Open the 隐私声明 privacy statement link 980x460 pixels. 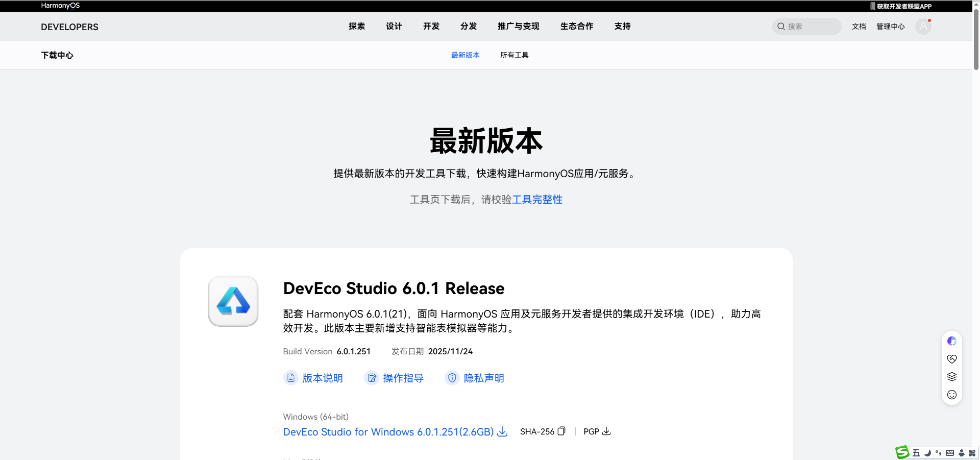(484, 378)
